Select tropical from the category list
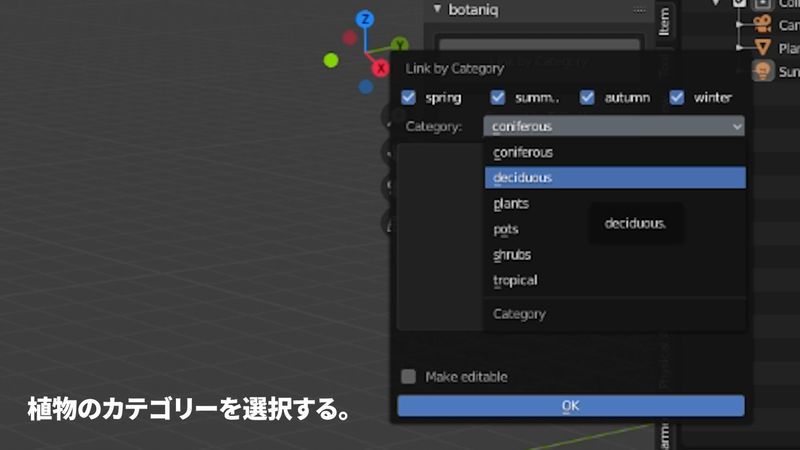Viewport: 800px width, 450px height. click(x=615, y=280)
